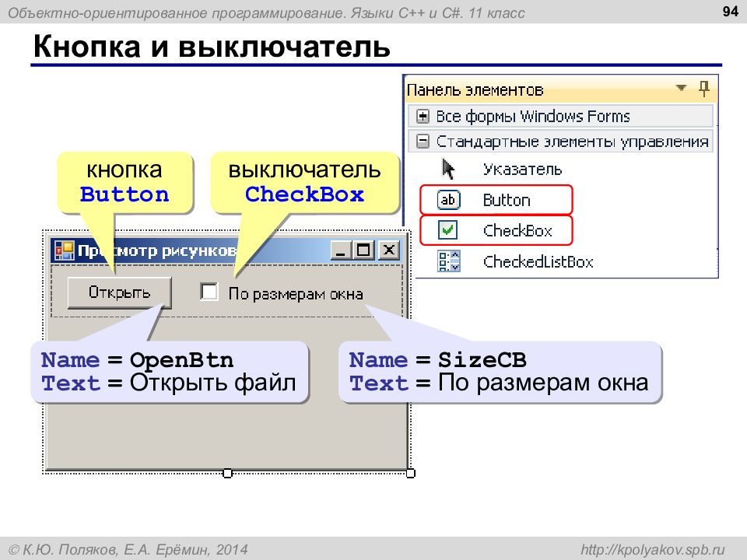Open the Панель элементов dropdown arrow
The height and width of the screenshot is (560, 747).
coord(682,88)
